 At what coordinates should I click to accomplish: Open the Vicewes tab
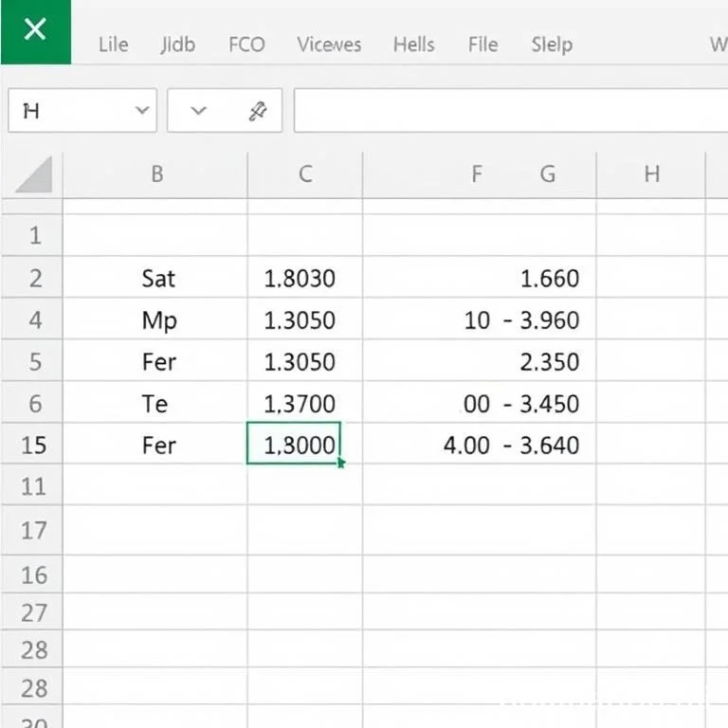[x=328, y=45]
